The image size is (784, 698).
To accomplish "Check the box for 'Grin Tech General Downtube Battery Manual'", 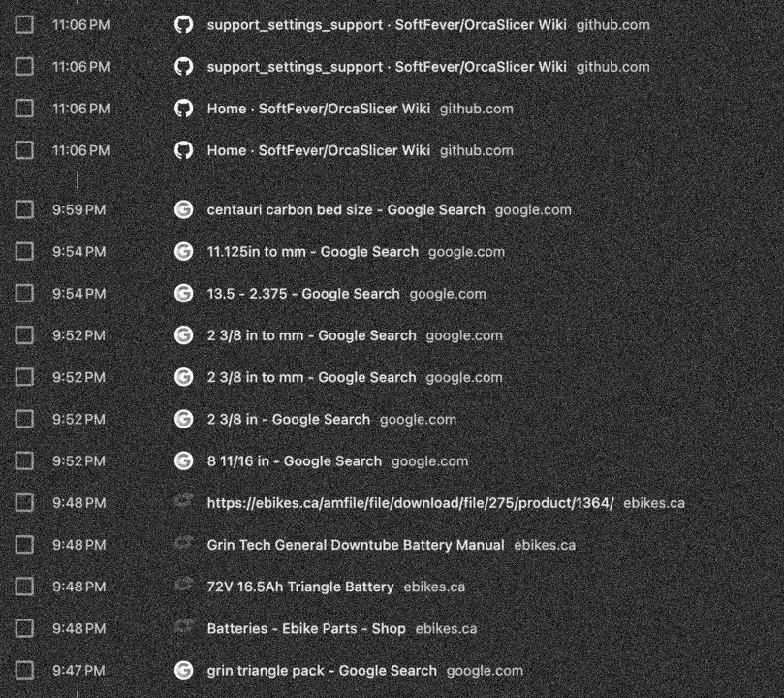I will click(24, 545).
